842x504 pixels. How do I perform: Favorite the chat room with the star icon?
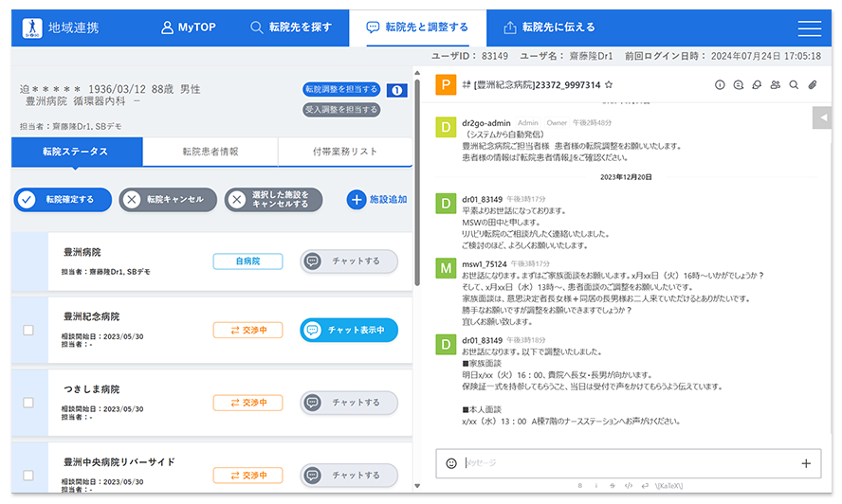click(x=609, y=85)
